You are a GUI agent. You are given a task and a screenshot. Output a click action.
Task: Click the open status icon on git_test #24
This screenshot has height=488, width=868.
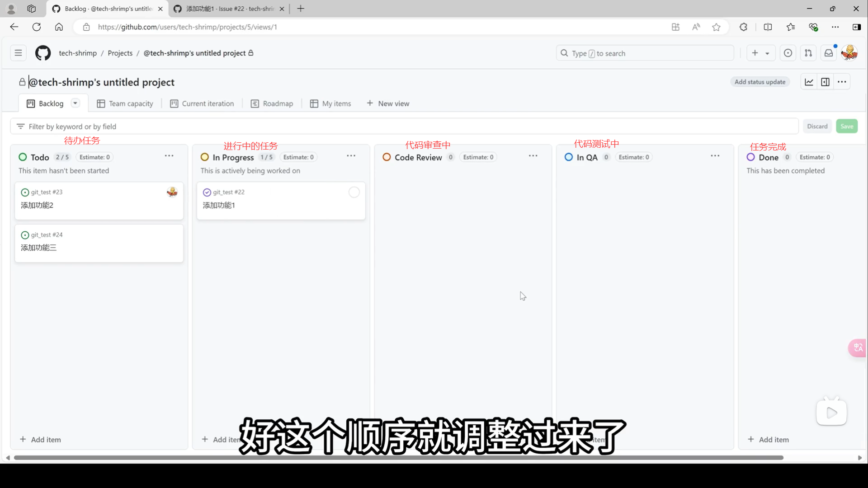(x=25, y=235)
